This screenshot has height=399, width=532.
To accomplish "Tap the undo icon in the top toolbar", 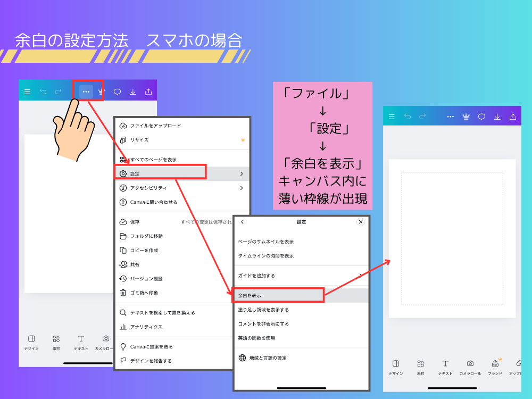I will coord(44,90).
